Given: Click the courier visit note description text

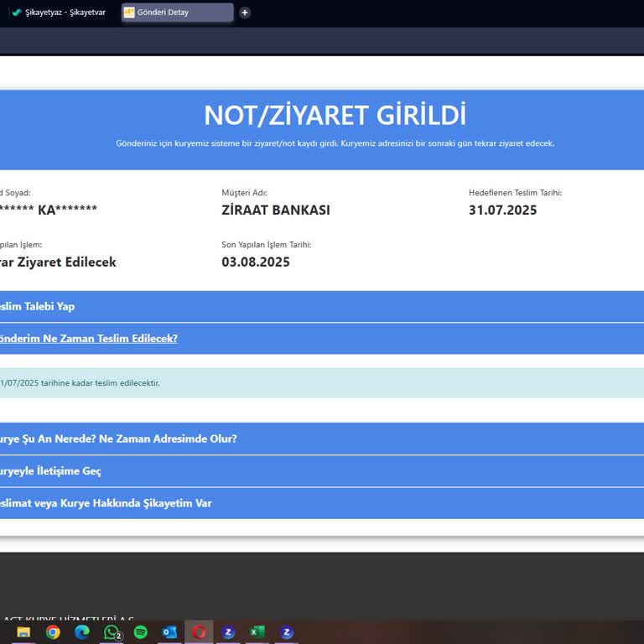Looking at the screenshot, I should 335,143.
